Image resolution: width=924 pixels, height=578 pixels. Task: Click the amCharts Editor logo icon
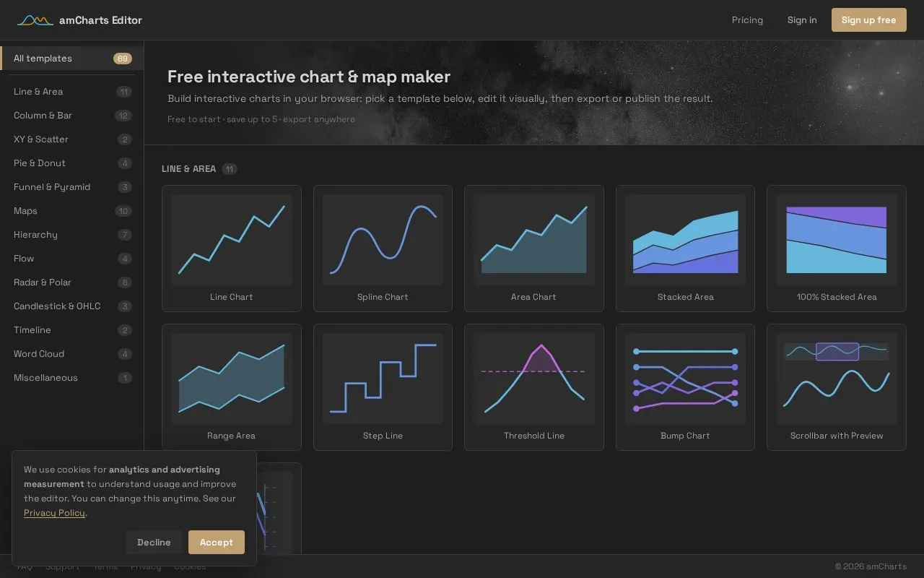click(35, 20)
